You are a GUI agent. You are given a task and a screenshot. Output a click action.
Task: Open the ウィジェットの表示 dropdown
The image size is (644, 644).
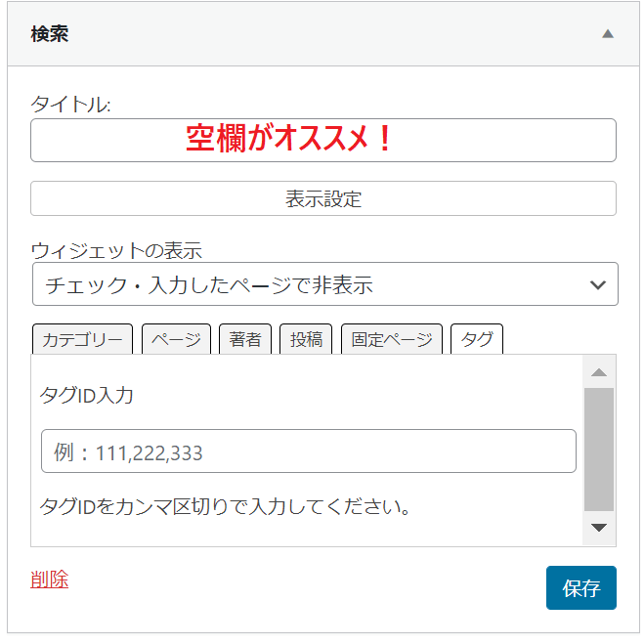click(324, 284)
